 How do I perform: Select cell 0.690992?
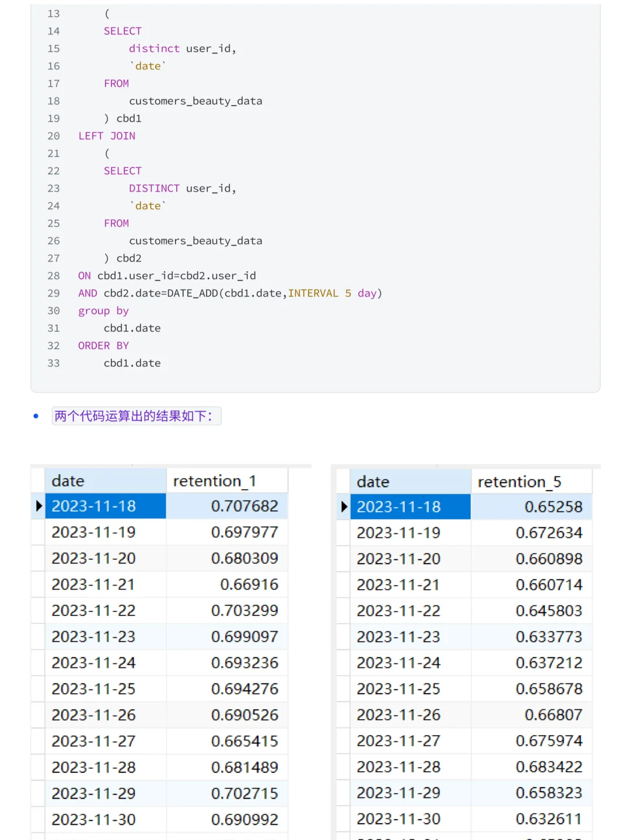(227, 820)
